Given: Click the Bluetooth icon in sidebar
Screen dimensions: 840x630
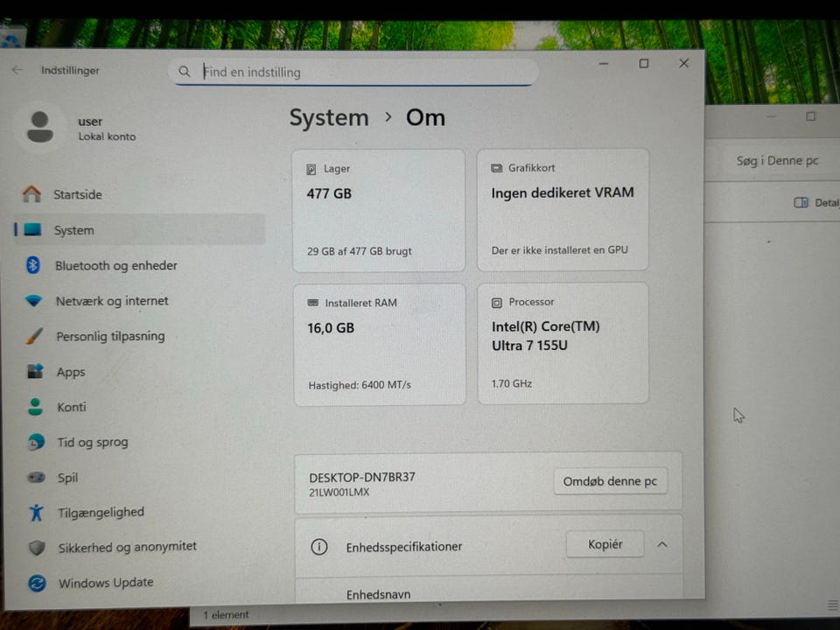Looking at the screenshot, I should [x=33, y=265].
